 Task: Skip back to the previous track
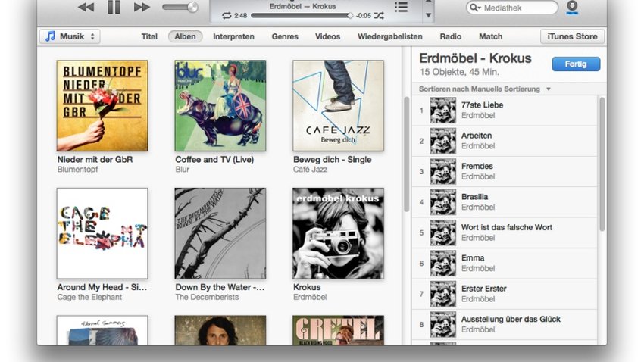[86, 7]
